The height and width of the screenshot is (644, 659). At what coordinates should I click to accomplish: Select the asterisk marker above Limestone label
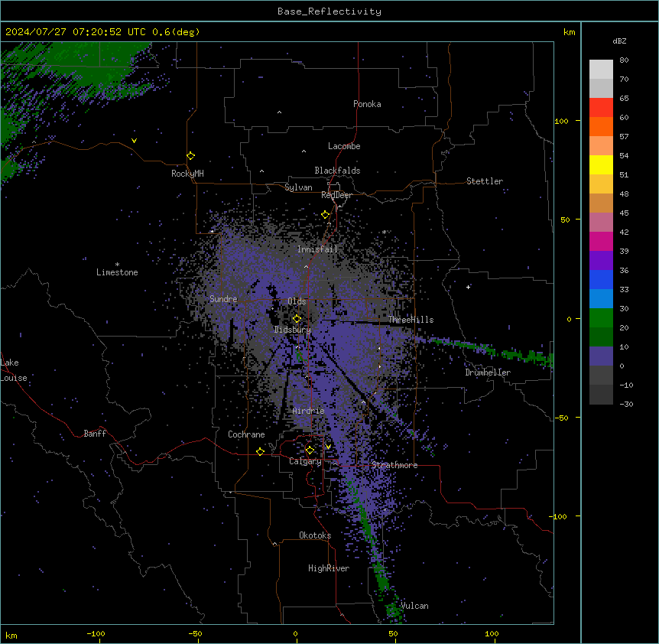point(117,265)
